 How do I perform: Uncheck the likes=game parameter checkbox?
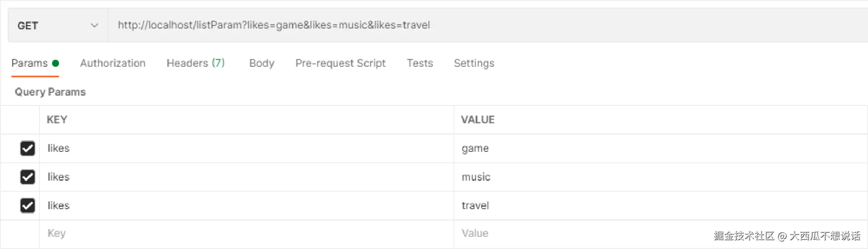(28, 149)
